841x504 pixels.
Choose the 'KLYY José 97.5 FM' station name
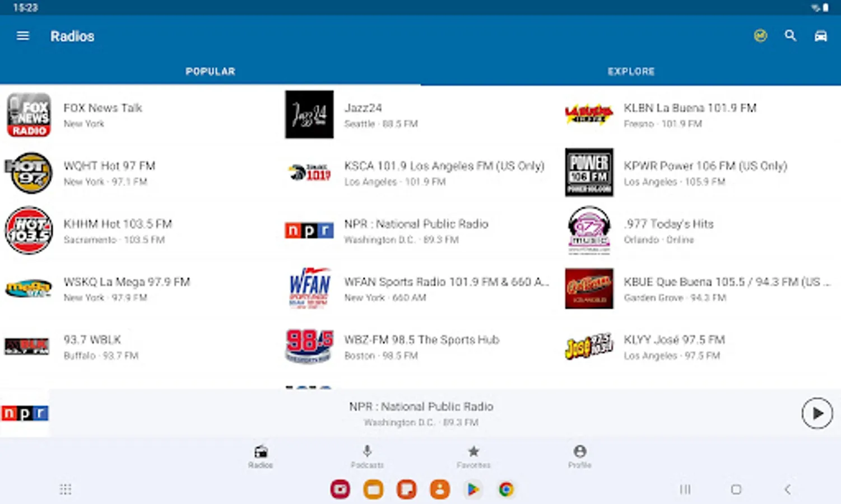pyautogui.click(x=675, y=340)
